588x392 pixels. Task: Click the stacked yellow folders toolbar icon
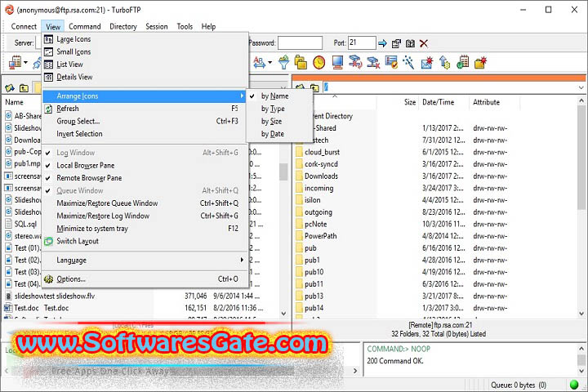(301, 62)
